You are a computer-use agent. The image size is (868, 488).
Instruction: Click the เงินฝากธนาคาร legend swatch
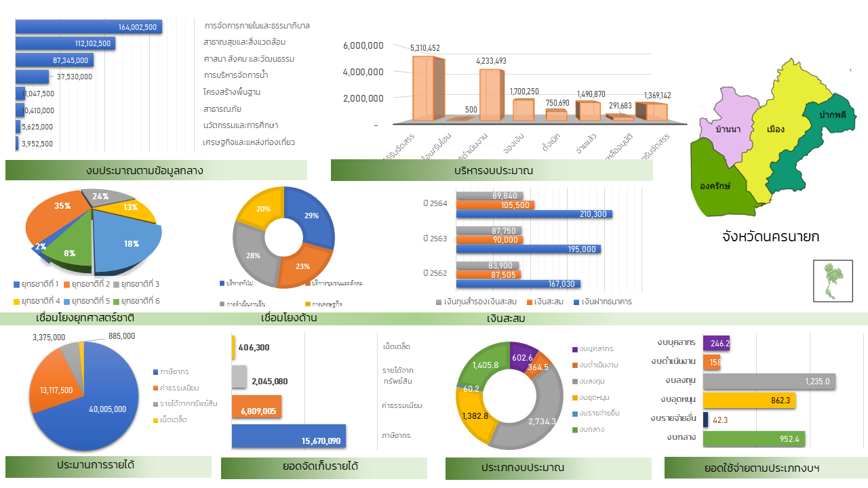point(576,302)
